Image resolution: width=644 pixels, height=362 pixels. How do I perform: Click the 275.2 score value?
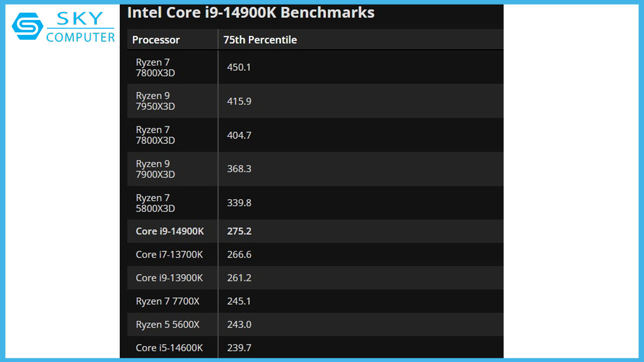pyautogui.click(x=239, y=231)
